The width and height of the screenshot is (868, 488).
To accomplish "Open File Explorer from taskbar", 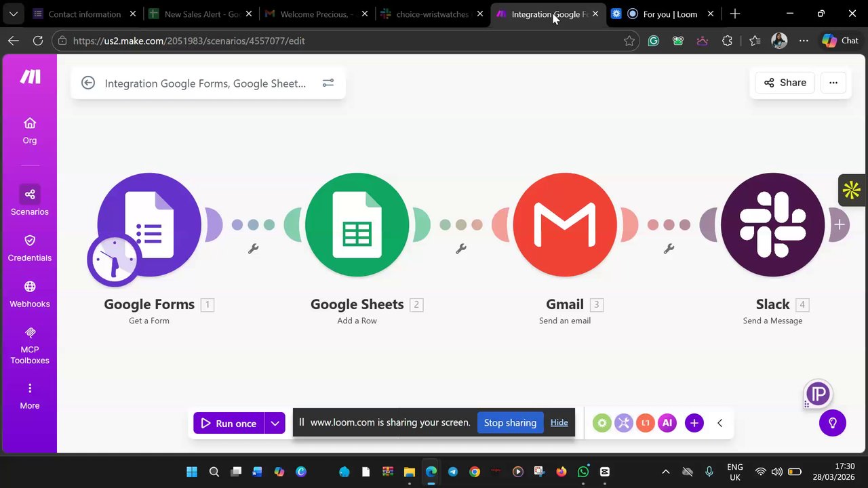I will tap(410, 472).
